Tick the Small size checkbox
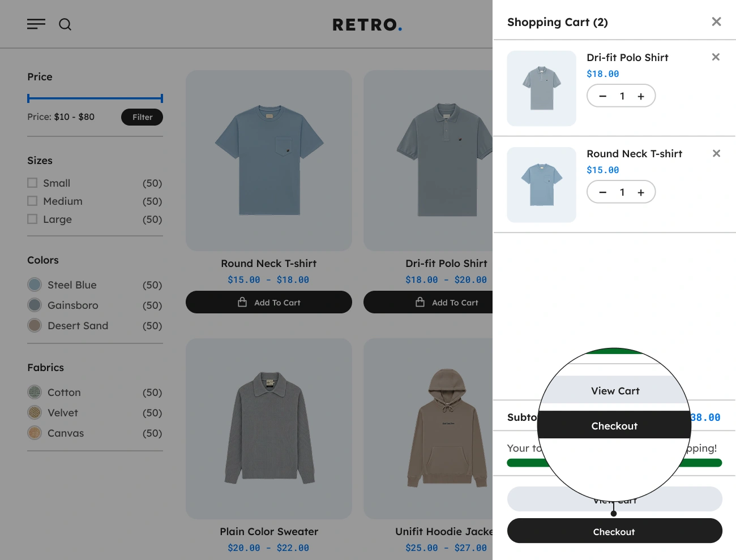Image resolution: width=736 pixels, height=560 pixels. pyautogui.click(x=32, y=183)
